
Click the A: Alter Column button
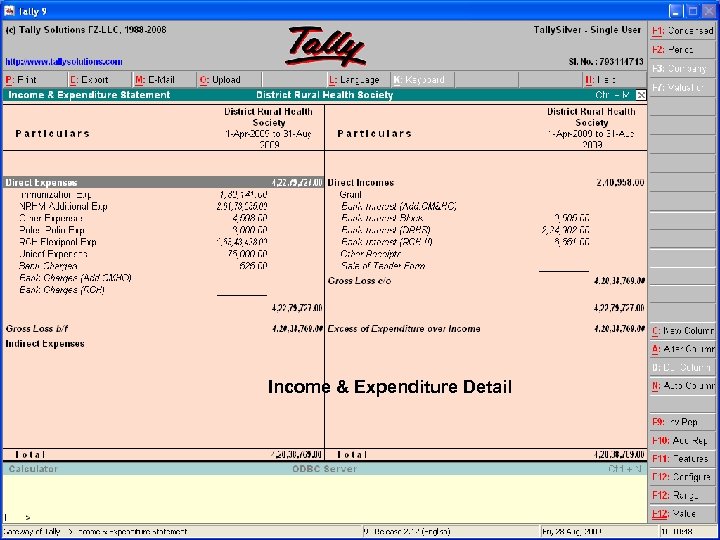(683, 349)
